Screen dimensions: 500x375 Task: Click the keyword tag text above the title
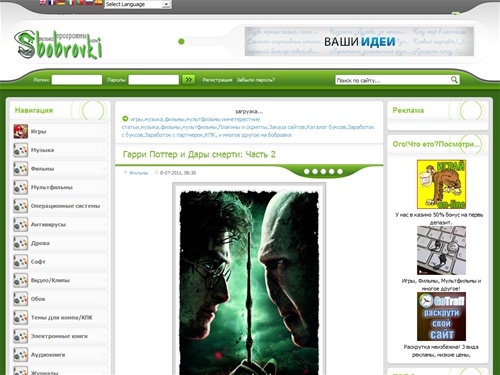click(248, 127)
